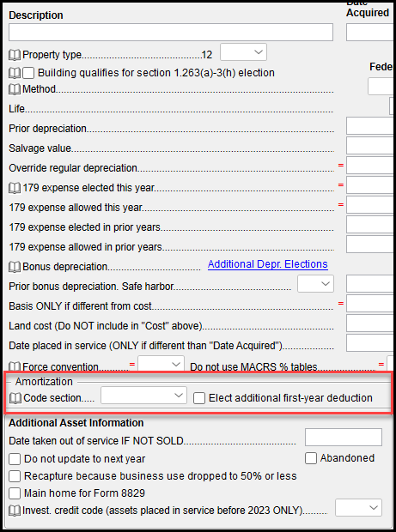Click the Prior bonus depreciation amount field
The height and width of the screenshot is (532, 396).
pos(371,284)
